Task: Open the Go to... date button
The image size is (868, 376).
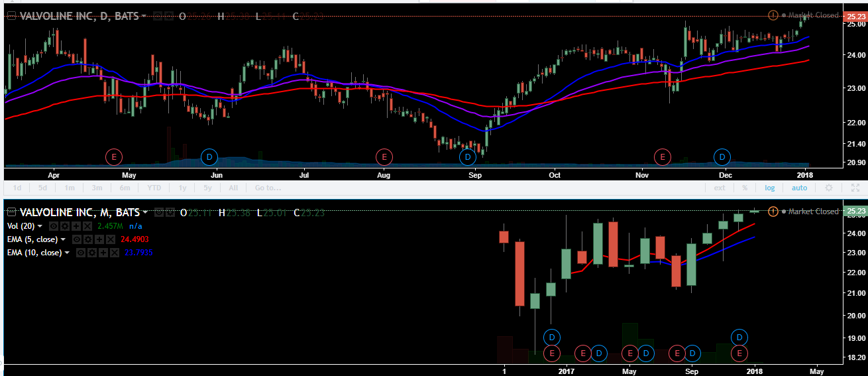Action: click(x=268, y=188)
